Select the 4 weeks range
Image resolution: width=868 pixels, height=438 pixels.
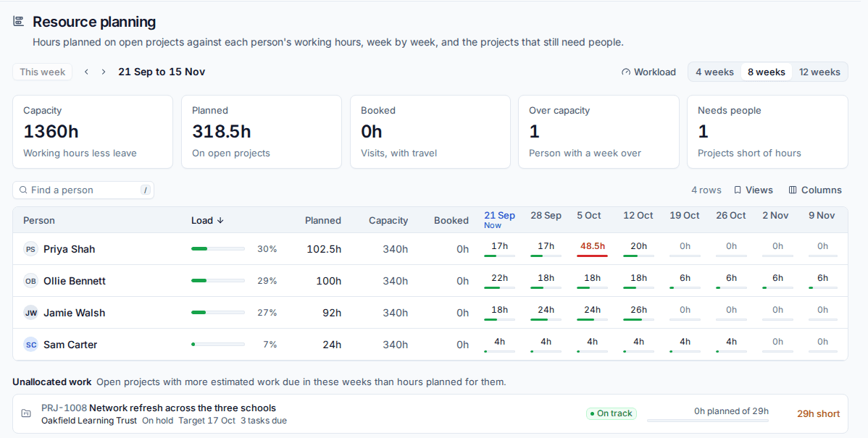tap(714, 72)
